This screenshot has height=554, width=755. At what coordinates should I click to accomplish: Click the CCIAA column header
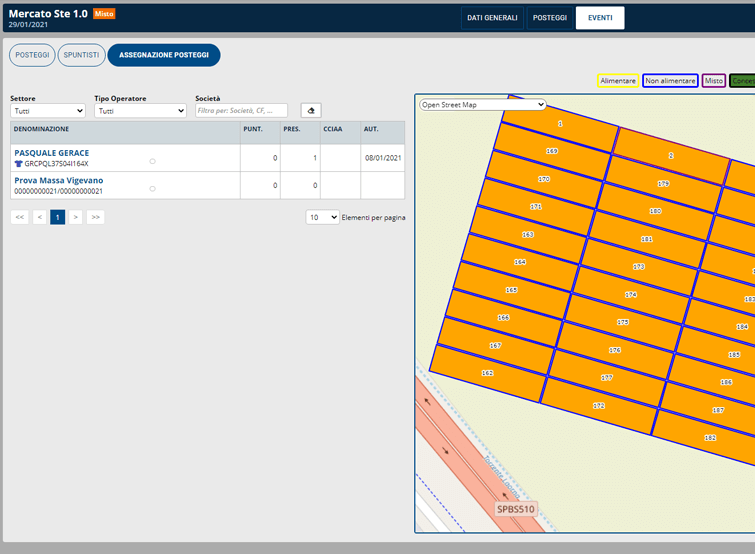click(x=340, y=132)
